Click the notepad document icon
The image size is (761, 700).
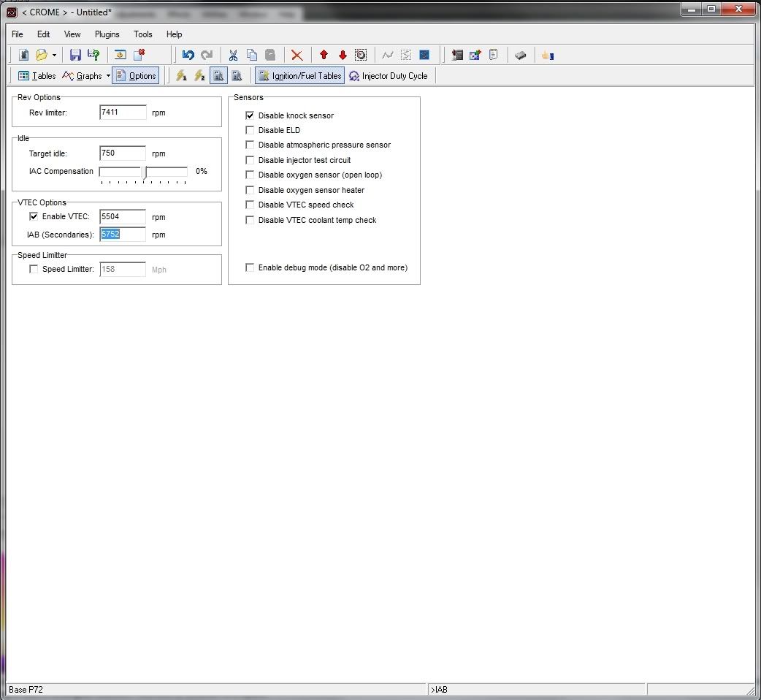(x=494, y=55)
